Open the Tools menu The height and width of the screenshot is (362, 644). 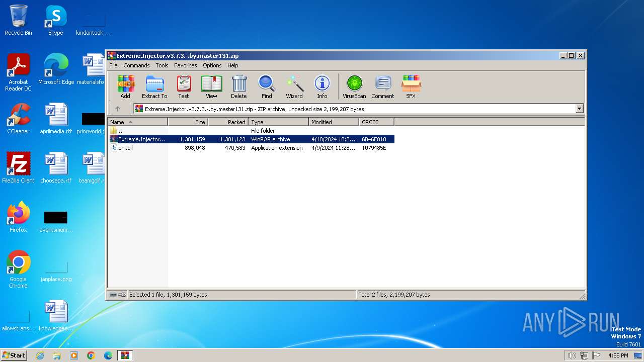[162, 65]
